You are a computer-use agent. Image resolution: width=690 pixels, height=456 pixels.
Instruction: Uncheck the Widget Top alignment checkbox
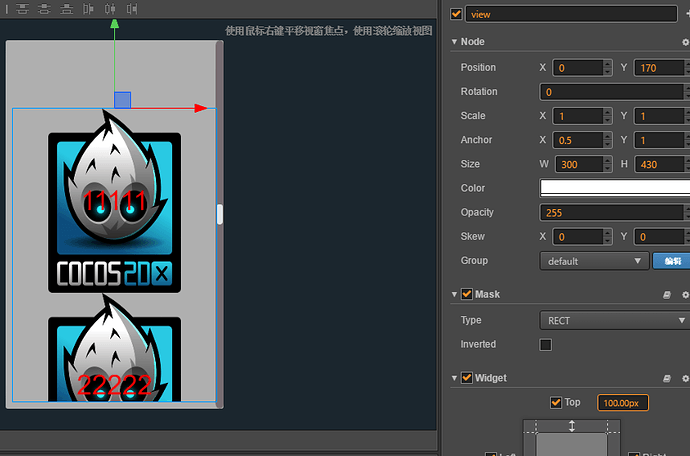point(556,402)
